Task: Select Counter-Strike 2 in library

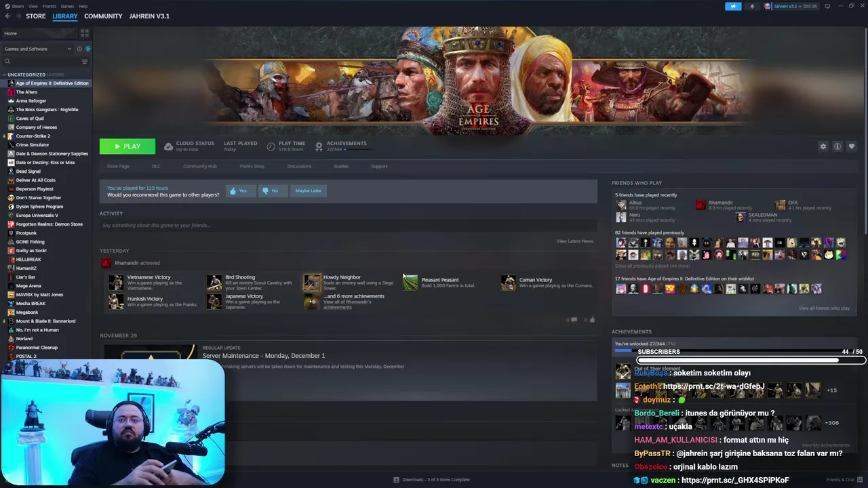Action: click(33, 136)
